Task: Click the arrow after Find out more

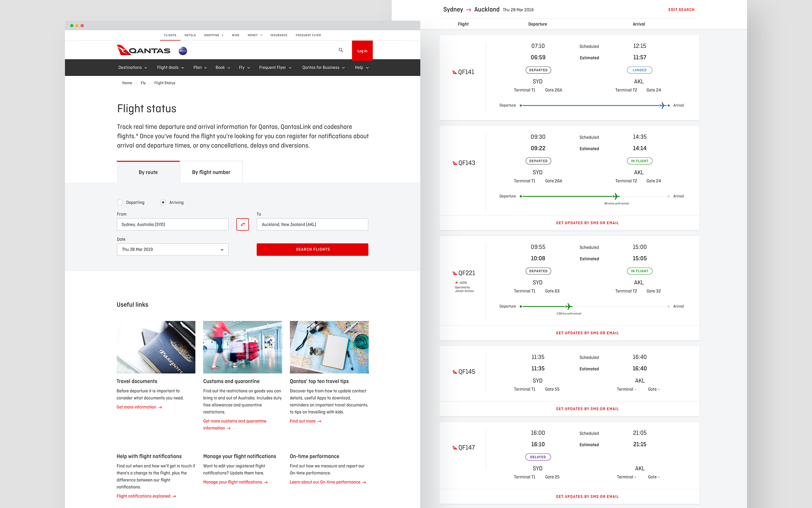Action: click(319, 421)
